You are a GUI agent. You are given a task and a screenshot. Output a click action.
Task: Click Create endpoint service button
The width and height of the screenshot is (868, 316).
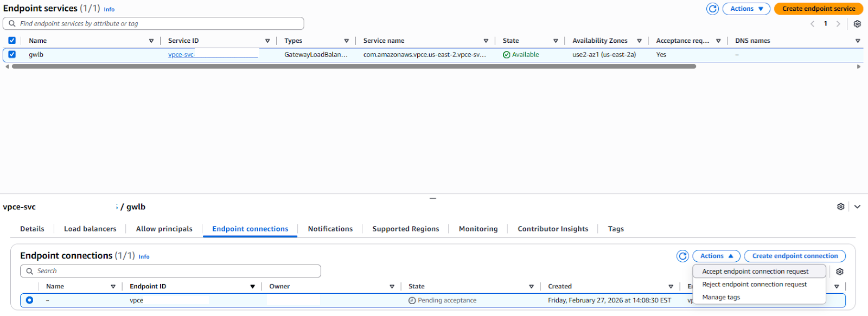(818, 9)
